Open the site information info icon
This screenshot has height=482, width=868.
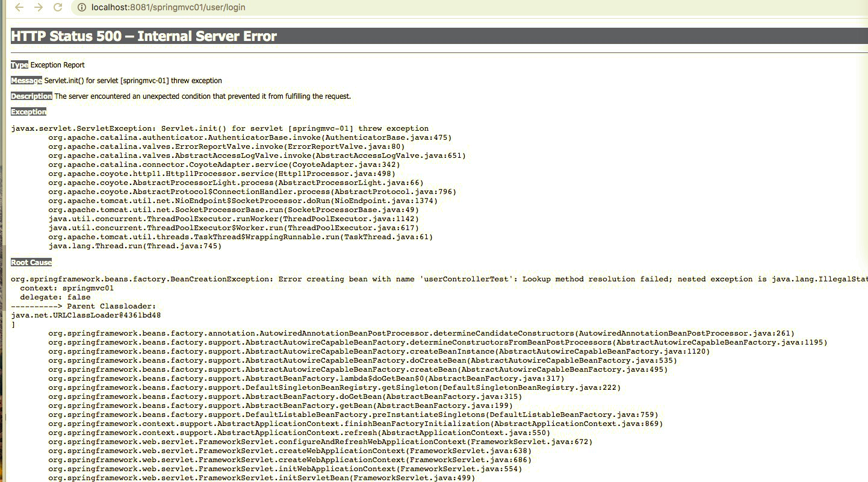click(81, 7)
